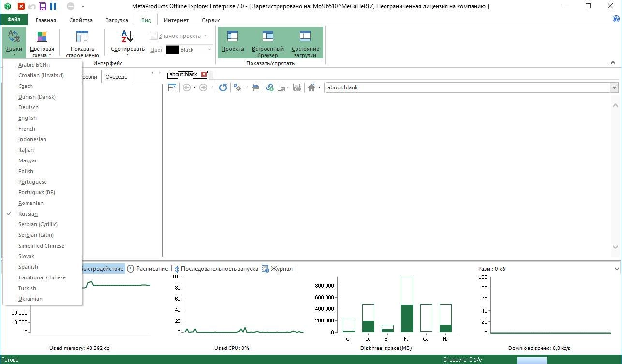Click the printer icon in browser toolbar
This screenshot has width=622, height=364.
[x=255, y=87]
